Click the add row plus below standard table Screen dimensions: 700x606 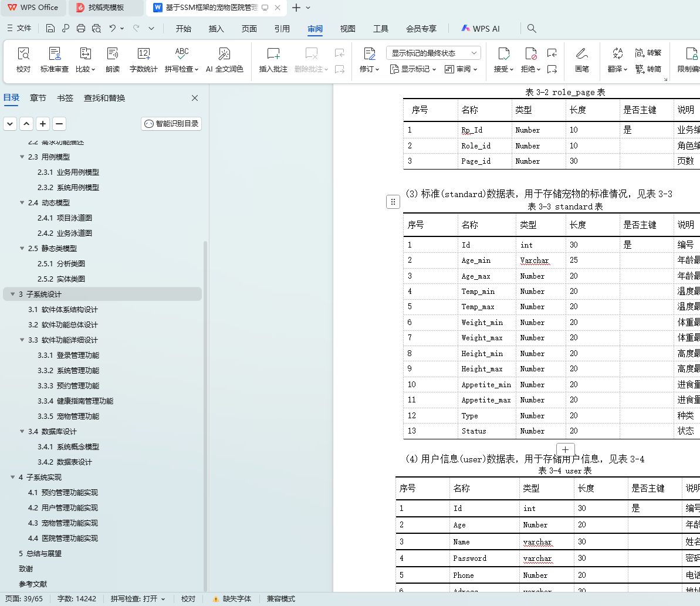pyautogui.click(x=565, y=449)
